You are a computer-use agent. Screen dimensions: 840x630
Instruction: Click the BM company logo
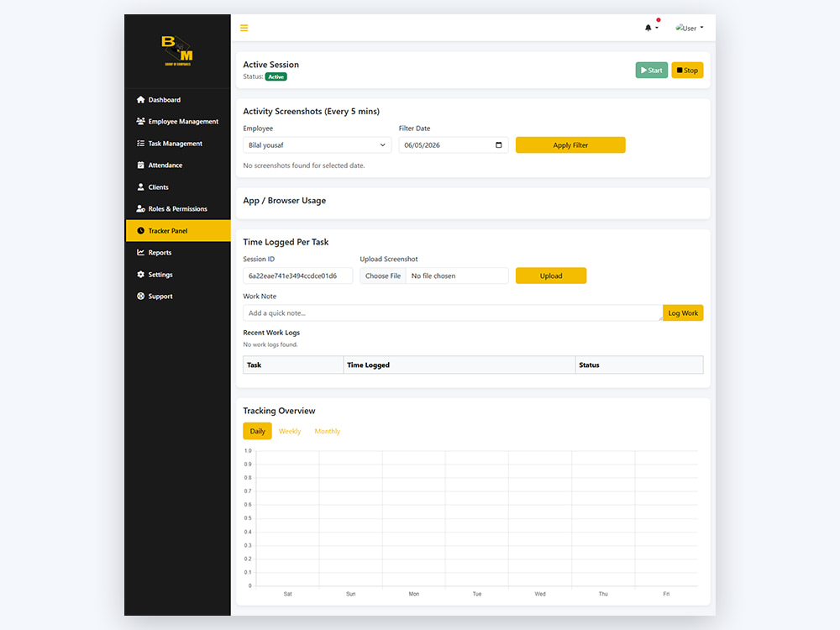[x=177, y=51]
